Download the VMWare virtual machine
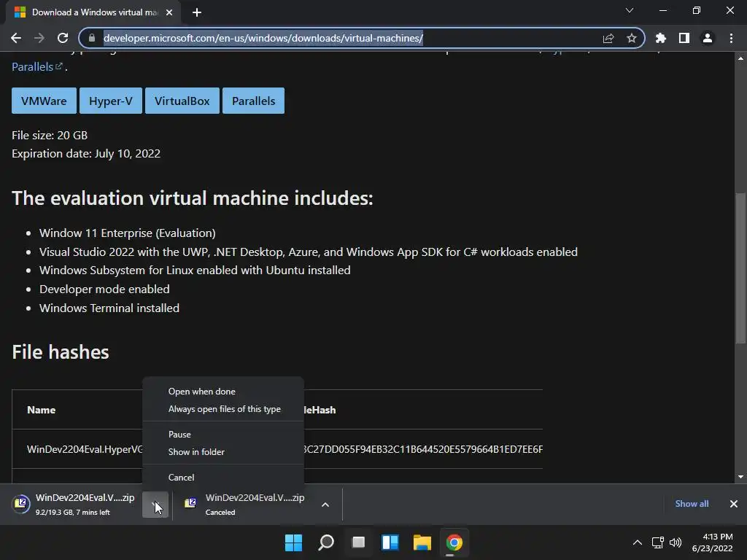 tap(44, 101)
